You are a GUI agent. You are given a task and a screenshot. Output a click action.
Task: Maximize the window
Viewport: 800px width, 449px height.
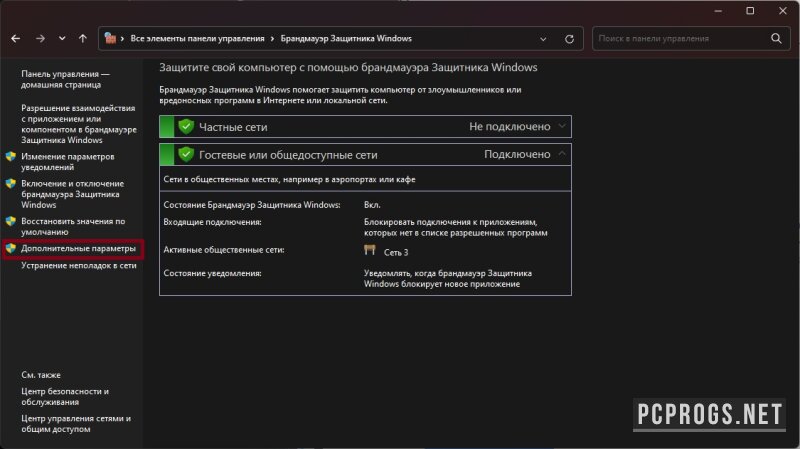point(750,11)
